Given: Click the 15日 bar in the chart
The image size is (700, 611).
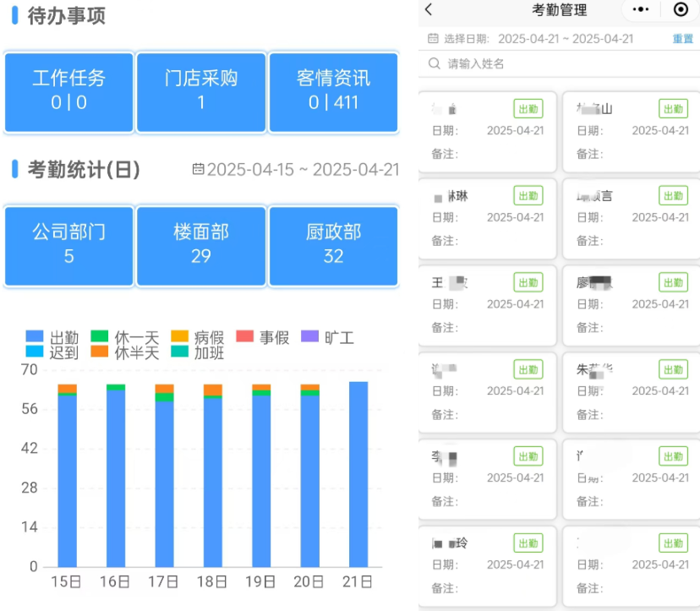Looking at the screenshot, I should tap(67, 476).
